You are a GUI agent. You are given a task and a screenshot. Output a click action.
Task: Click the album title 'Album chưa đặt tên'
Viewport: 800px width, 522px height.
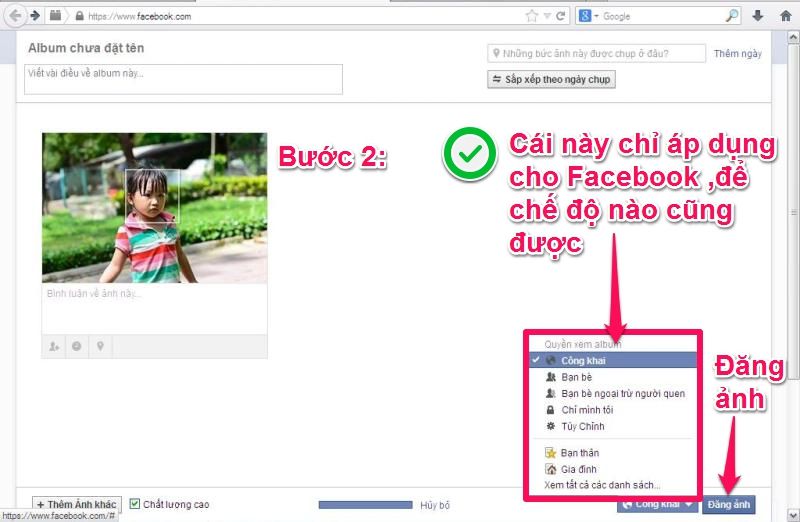[x=86, y=48]
